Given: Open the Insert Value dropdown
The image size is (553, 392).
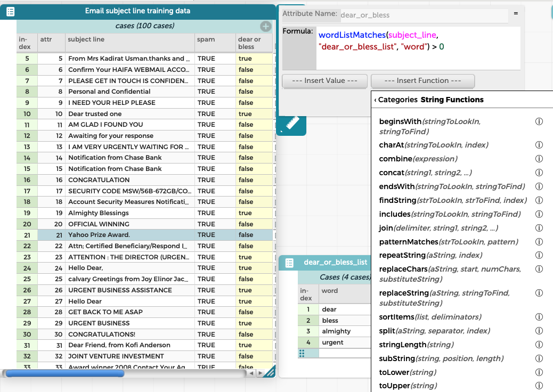Looking at the screenshot, I should (x=324, y=81).
